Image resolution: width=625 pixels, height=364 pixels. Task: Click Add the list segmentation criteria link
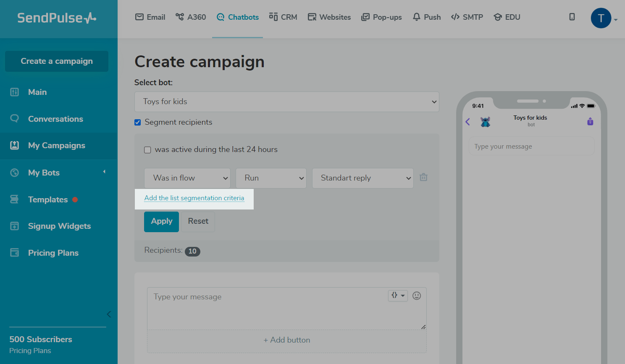point(194,198)
